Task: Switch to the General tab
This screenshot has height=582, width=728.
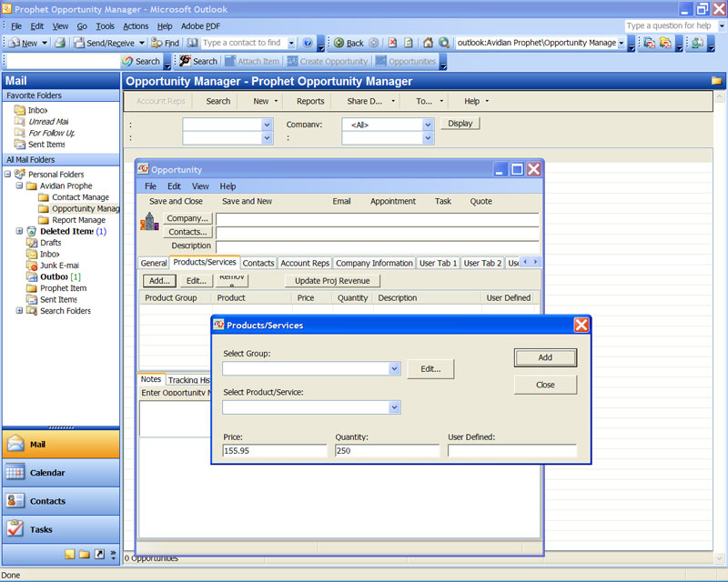Action: click(x=154, y=263)
